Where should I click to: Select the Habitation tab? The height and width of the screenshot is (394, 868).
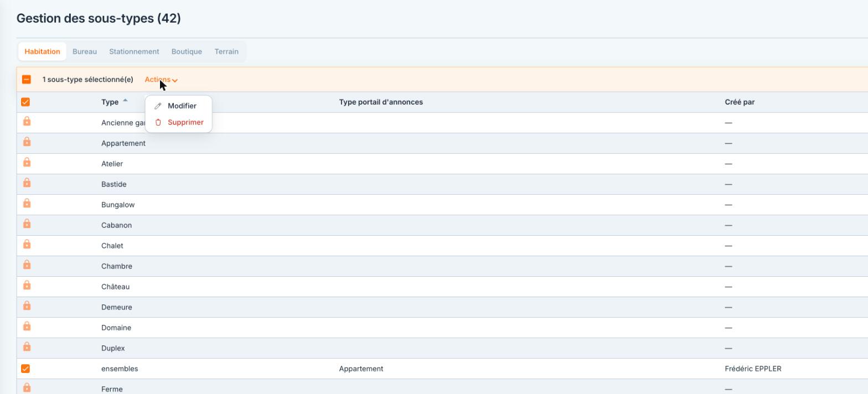point(42,51)
